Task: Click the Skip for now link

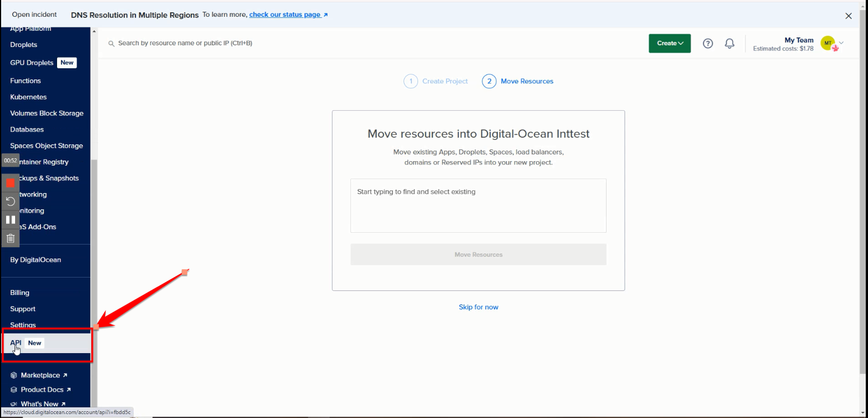Action: tap(478, 307)
